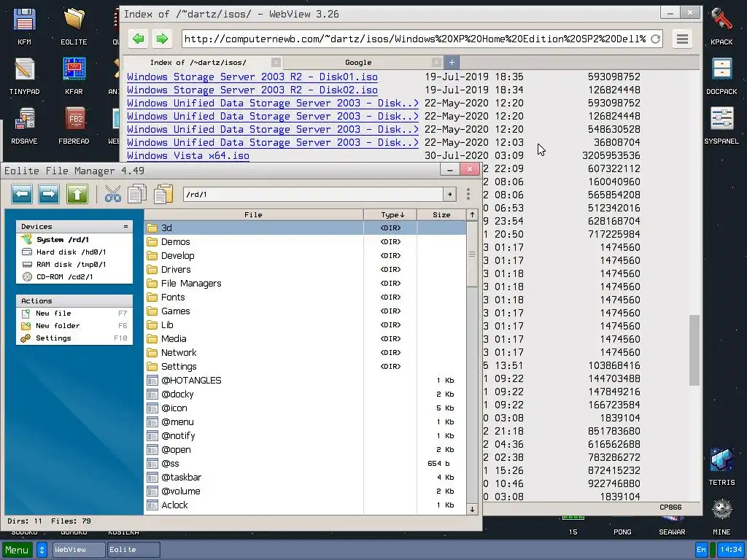Click file list scroll up arrow

click(x=472, y=215)
